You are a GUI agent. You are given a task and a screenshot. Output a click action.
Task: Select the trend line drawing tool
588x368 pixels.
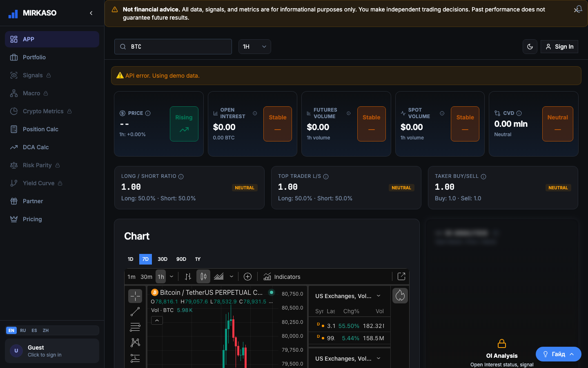click(x=135, y=312)
